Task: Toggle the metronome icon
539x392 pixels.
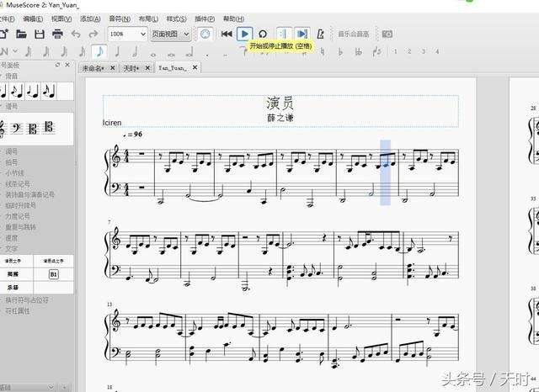Action: (x=320, y=34)
